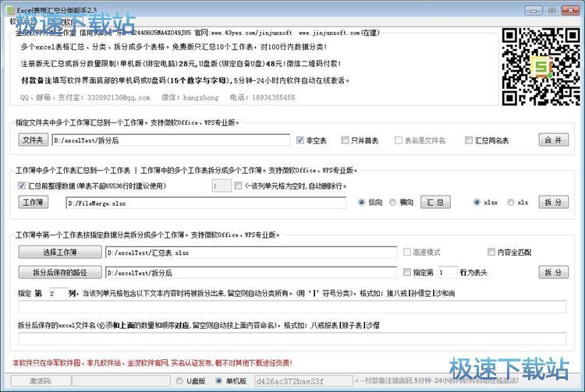Viewport: 585px width, 392px height.
Task: Click the header row number box
Action: (448, 273)
